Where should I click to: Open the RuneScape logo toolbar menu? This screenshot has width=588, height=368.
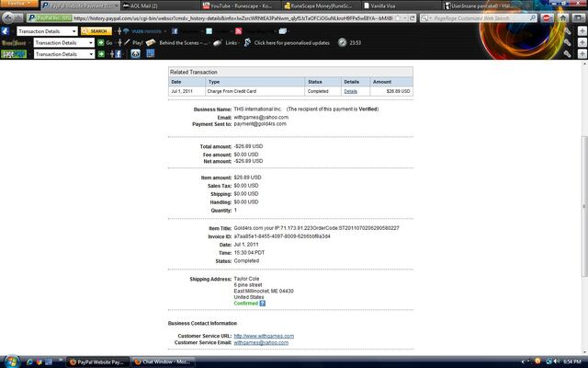[15, 43]
